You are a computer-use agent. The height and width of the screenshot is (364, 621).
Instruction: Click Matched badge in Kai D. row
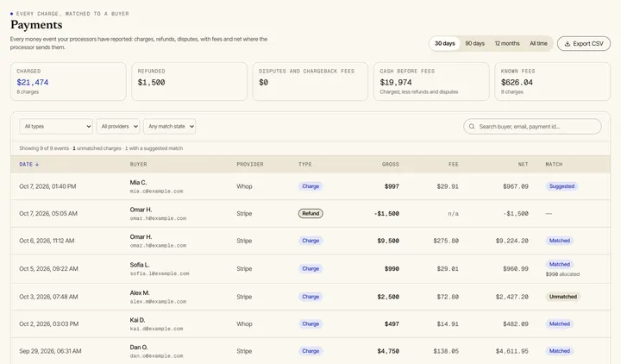[559, 324]
